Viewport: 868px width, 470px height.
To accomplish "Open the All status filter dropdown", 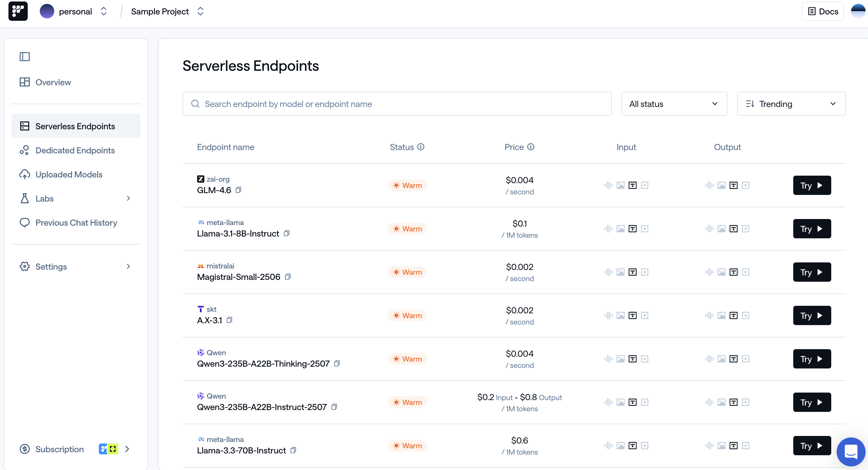I will point(674,103).
